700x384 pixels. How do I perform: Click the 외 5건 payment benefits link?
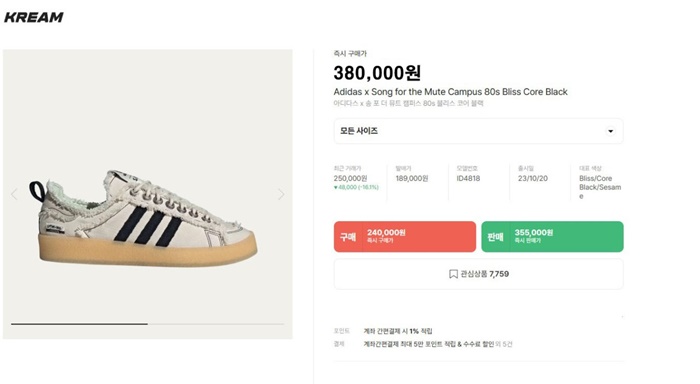pyautogui.click(x=504, y=344)
